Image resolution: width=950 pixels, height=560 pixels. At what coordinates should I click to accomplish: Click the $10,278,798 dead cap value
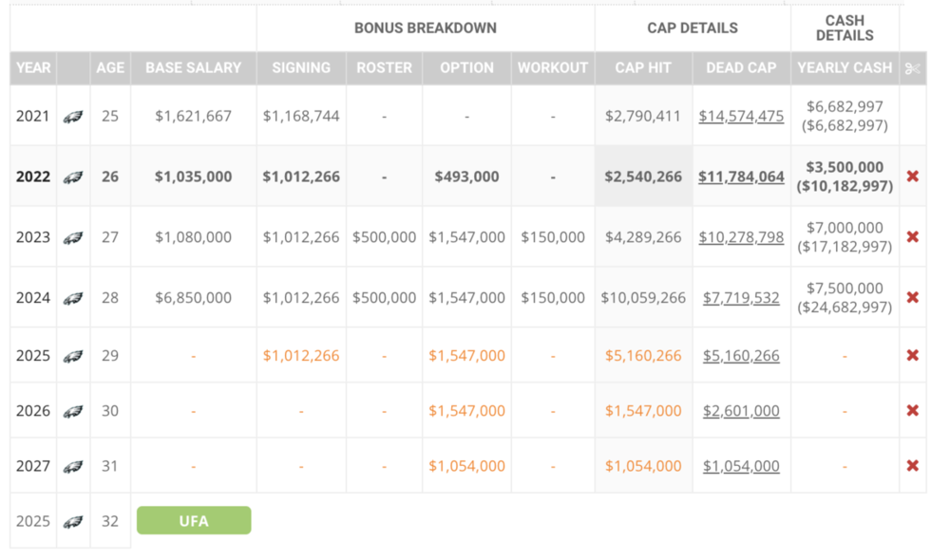[x=741, y=237]
